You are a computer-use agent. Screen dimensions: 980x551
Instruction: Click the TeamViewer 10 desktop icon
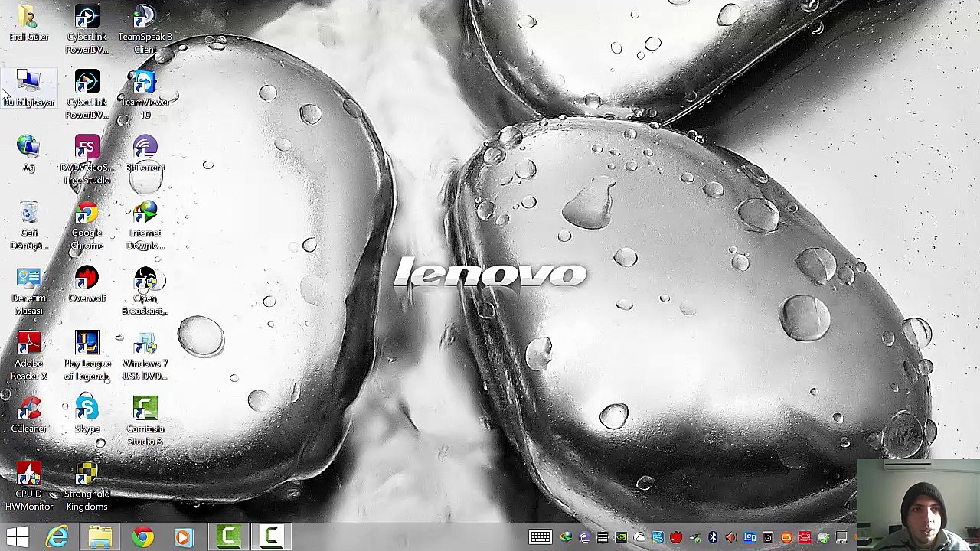(x=145, y=95)
